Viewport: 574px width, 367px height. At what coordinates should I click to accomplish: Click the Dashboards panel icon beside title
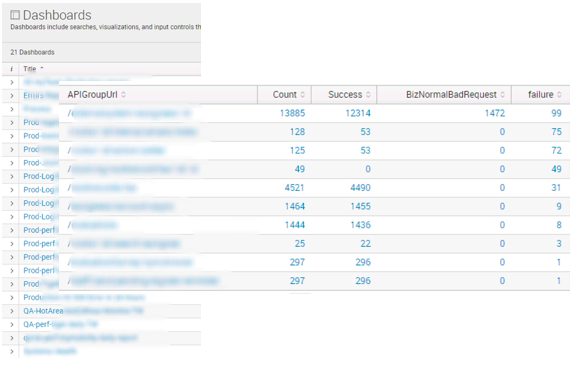(15, 15)
